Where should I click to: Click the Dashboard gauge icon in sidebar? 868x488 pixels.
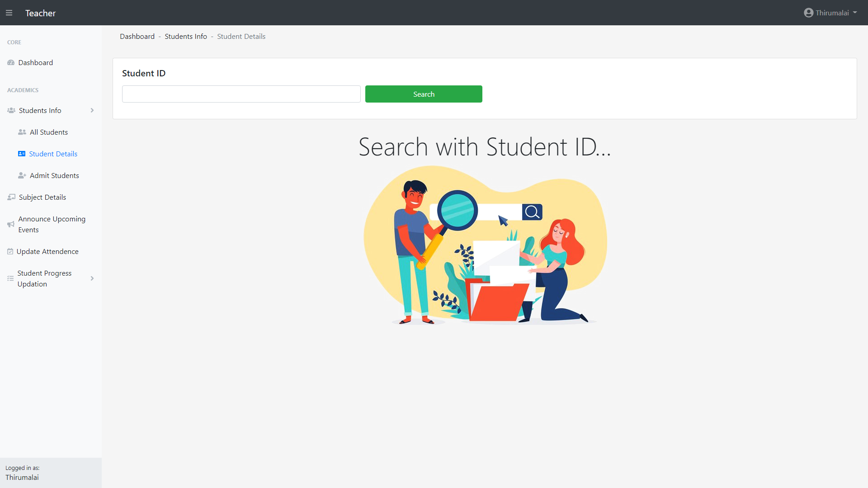[x=11, y=63]
